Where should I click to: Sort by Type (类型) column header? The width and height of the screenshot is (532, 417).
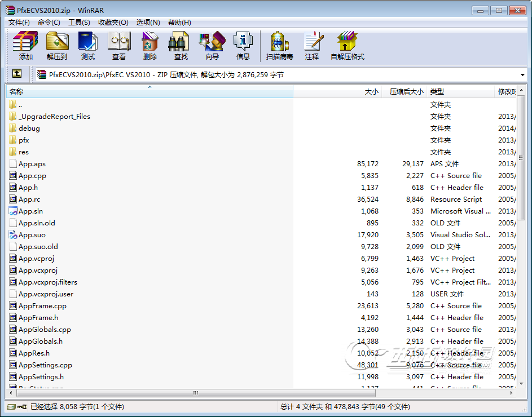tap(460, 91)
